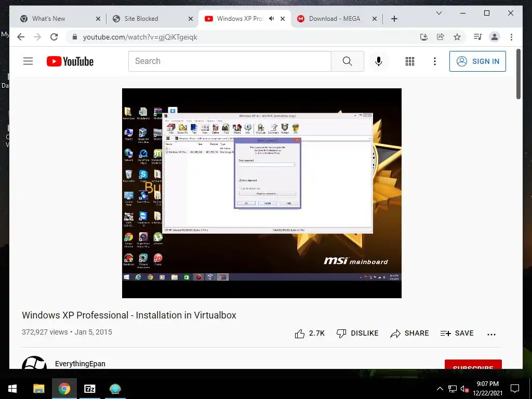Open Chrome's three-dot menu
The width and height of the screenshot is (532, 399).
coord(511,37)
